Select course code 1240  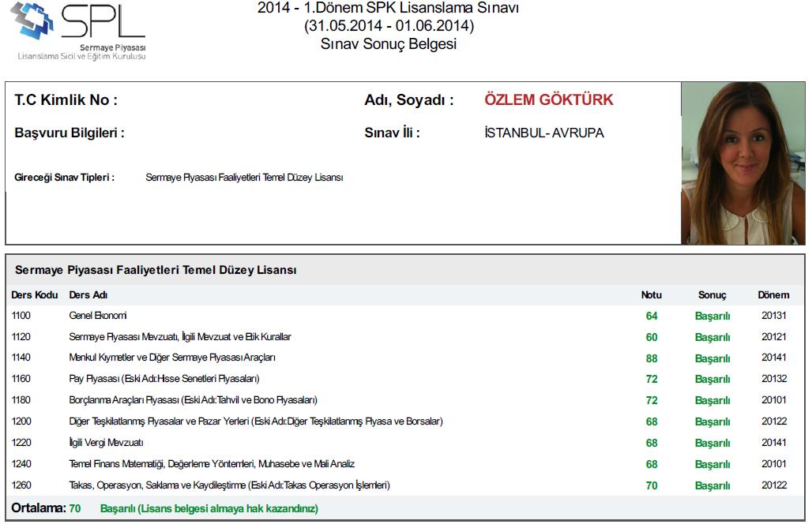(x=21, y=464)
